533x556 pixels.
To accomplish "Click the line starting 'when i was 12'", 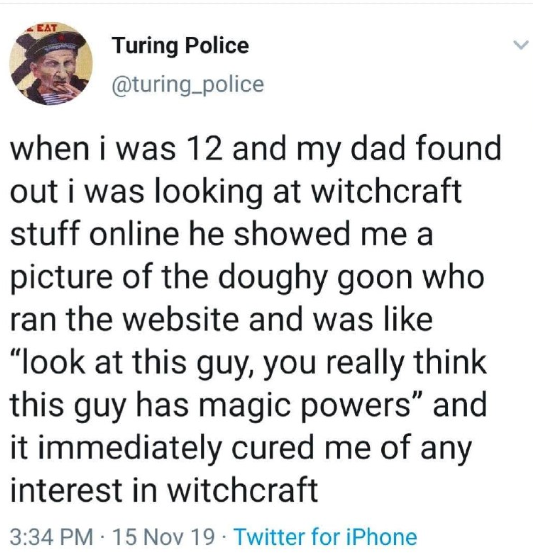I will point(255,150).
